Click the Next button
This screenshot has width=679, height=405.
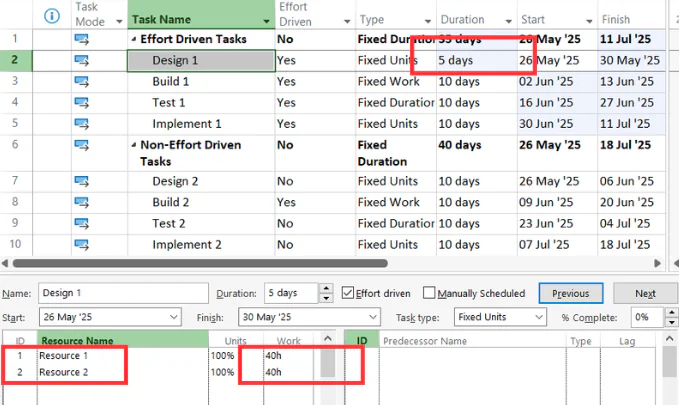pos(645,293)
